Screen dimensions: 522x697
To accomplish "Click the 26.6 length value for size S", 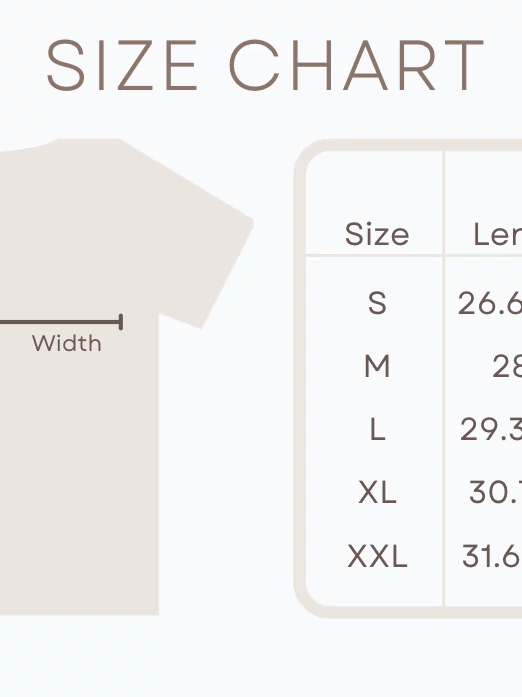I will pyautogui.click(x=490, y=303).
